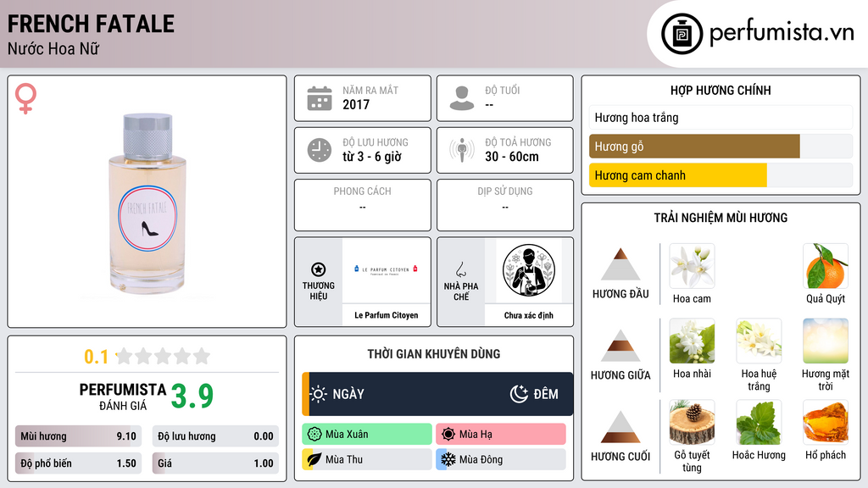Open the Hổ phách note image
Image resolution: width=868 pixels, height=488 pixels.
click(826, 422)
